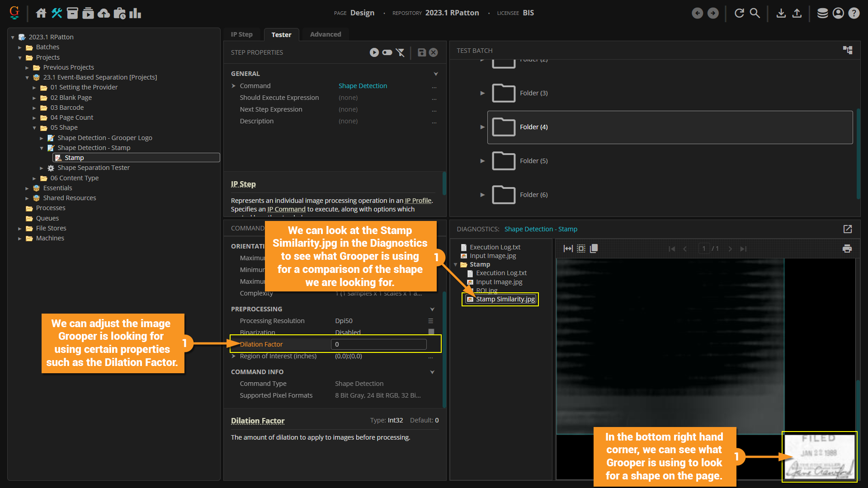Switch to the Advanced tab
The image size is (868, 488).
pyautogui.click(x=325, y=34)
